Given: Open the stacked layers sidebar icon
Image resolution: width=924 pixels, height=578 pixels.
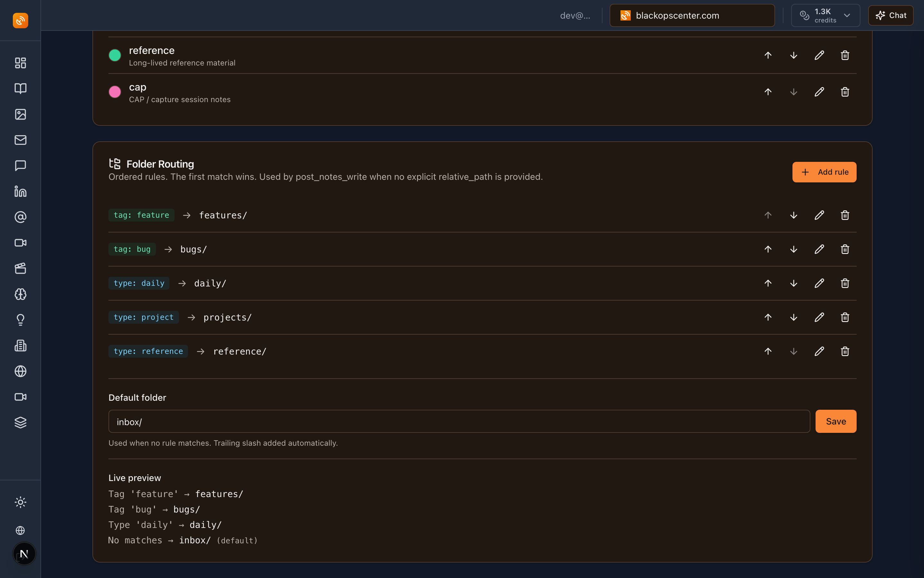Looking at the screenshot, I should click(20, 422).
